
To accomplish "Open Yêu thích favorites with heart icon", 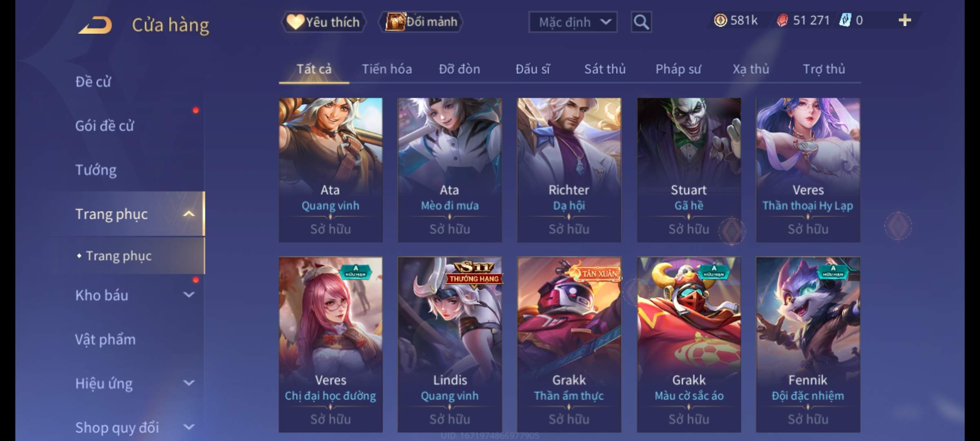I will point(323,22).
